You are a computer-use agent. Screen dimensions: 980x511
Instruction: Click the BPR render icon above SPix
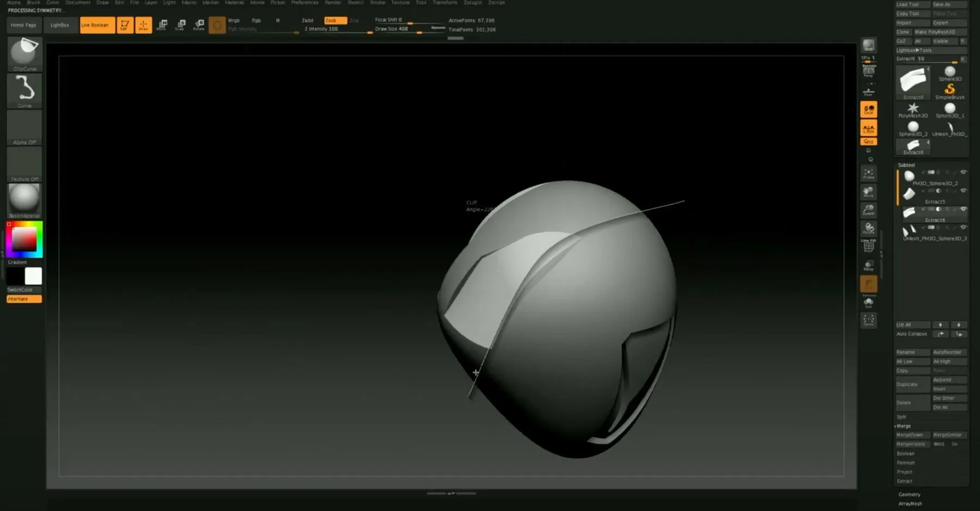pyautogui.click(x=868, y=45)
